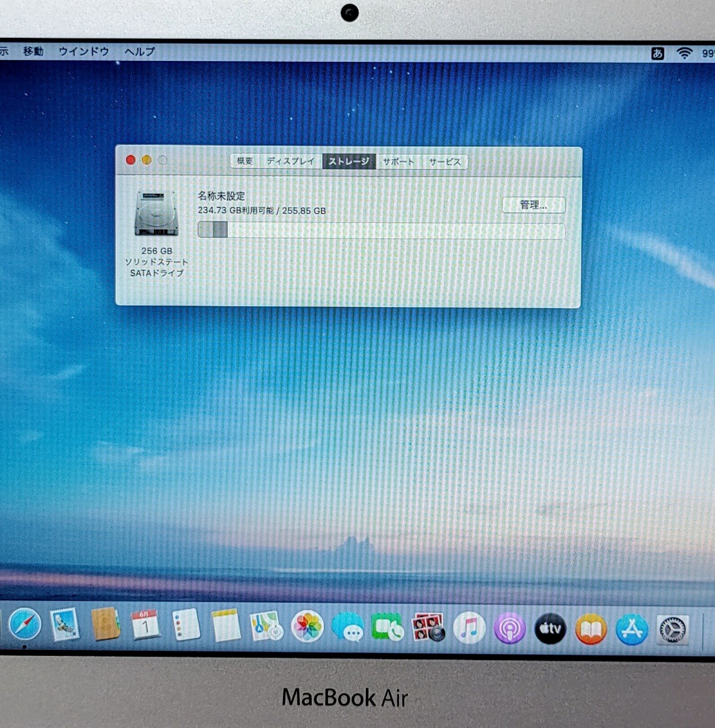715x728 pixels.
Task: Open Safari from the dock
Action: (x=25, y=625)
